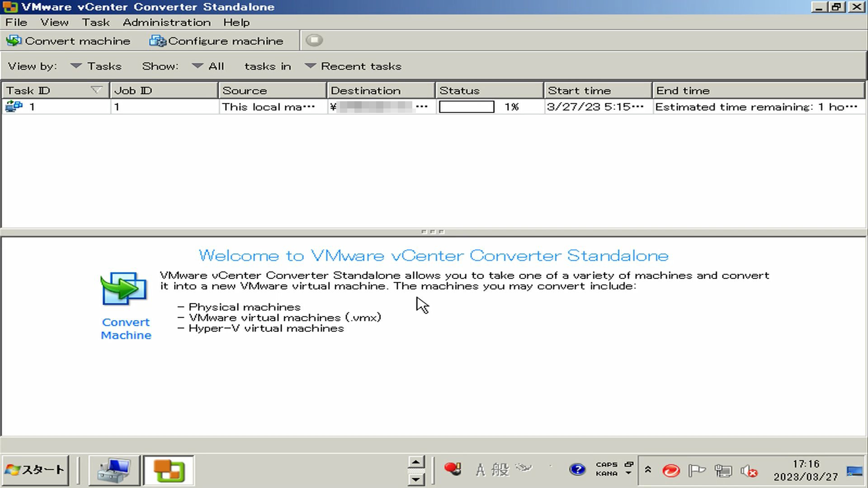Click the task progress bar
The image size is (868, 488).
467,107
